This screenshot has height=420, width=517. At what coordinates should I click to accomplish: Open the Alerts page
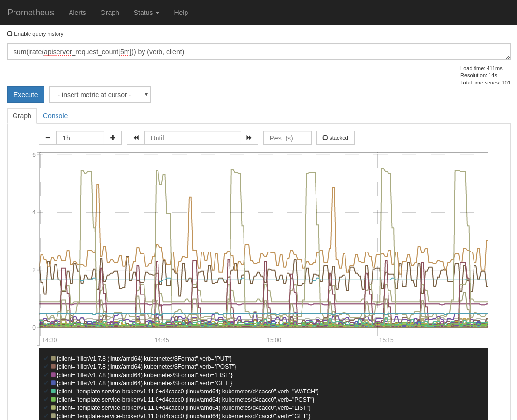tap(77, 13)
